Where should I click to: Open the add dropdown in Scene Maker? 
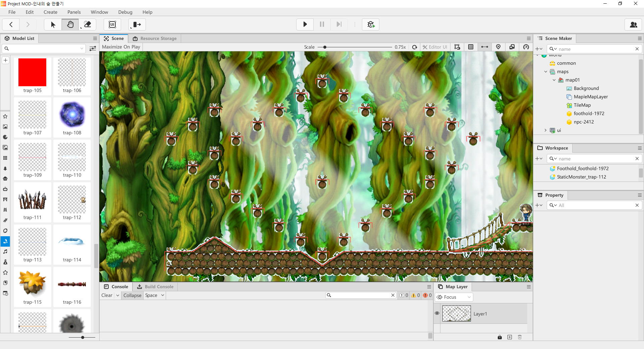(x=539, y=49)
